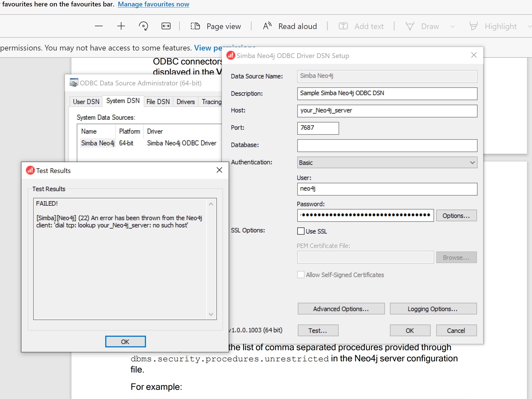Click the rotate page icon
Viewport: 532px width, 399px height.
point(143,26)
